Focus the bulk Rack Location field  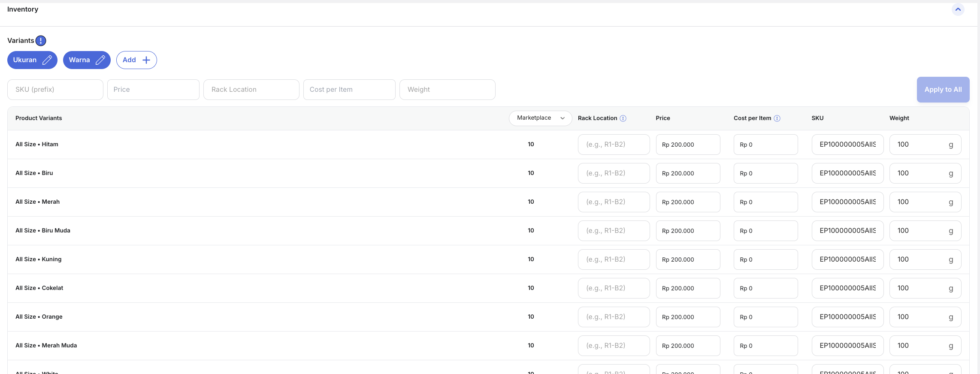251,90
